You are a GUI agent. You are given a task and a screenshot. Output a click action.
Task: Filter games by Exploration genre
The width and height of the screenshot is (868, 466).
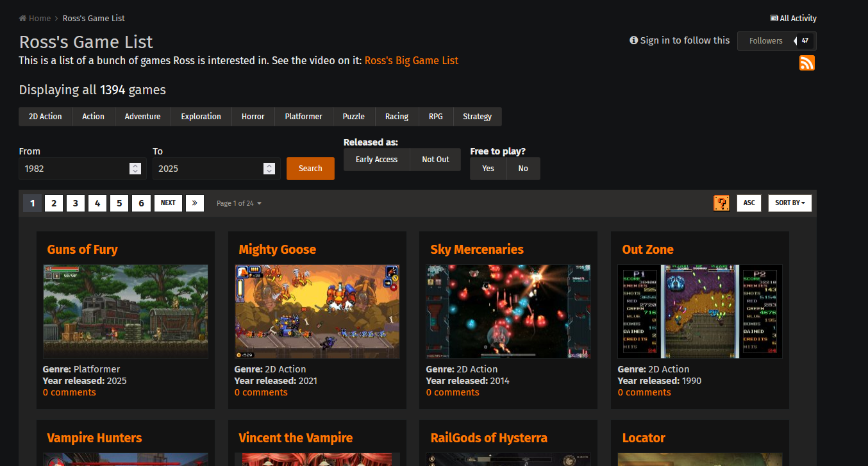point(201,117)
